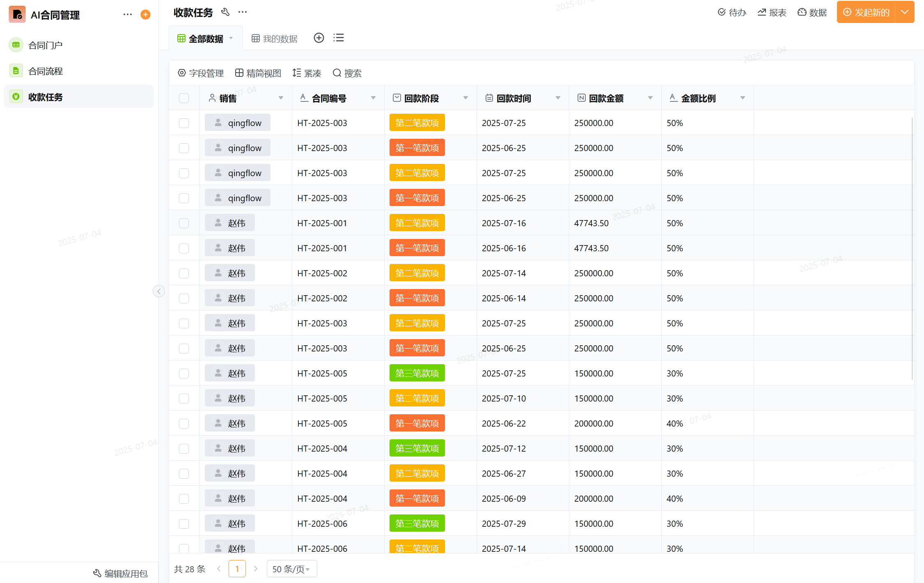This screenshot has height=583, width=924.
Task: Open 合同流程 in the sidebar
Action: (x=46, y=71)
